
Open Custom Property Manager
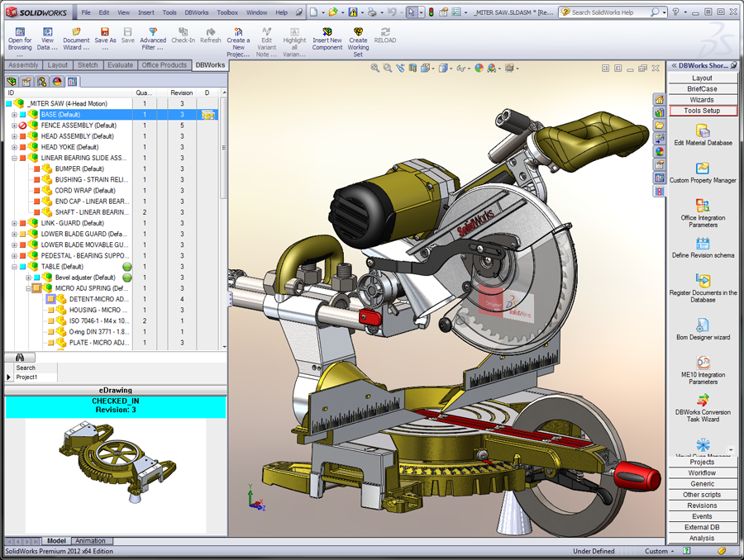coord(703,173)
